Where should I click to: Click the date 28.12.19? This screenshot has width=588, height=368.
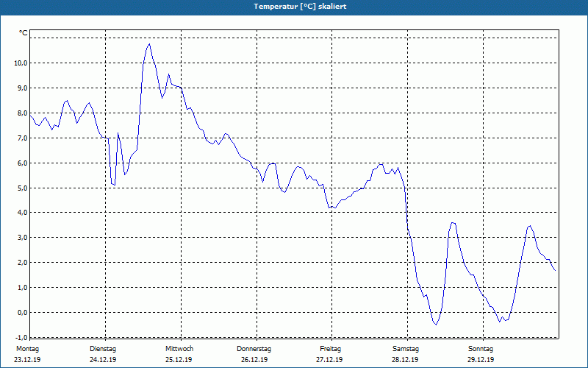pos(405,360)
